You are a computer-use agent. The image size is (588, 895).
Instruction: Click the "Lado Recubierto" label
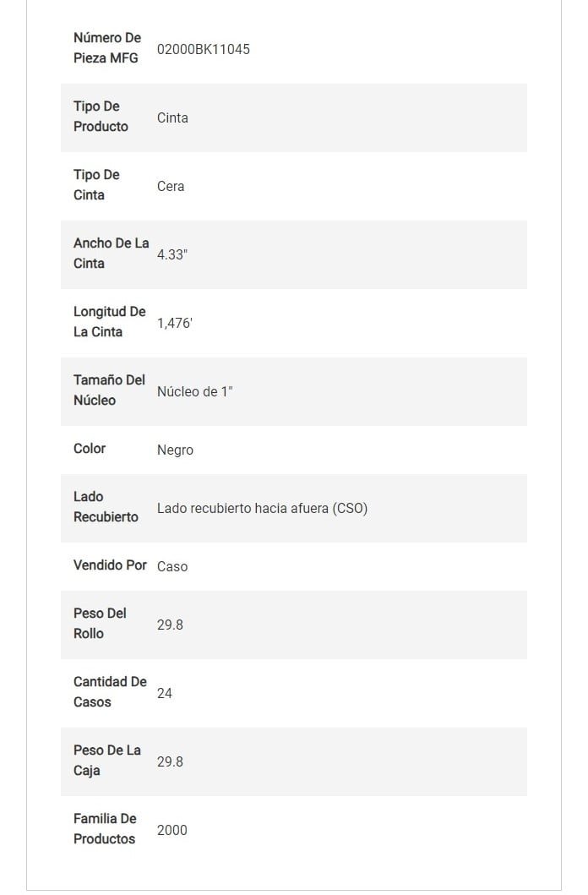tap(106, 507)
